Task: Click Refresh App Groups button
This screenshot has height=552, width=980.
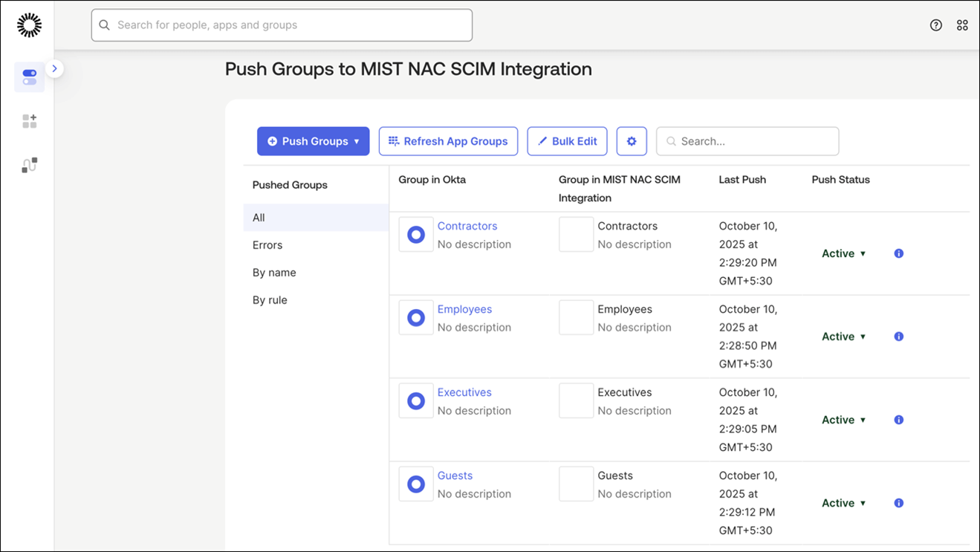Action: pos(448,141)
